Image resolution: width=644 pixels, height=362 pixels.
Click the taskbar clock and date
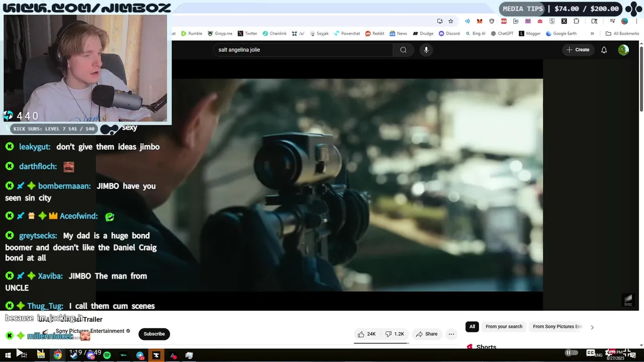point(615,355)
